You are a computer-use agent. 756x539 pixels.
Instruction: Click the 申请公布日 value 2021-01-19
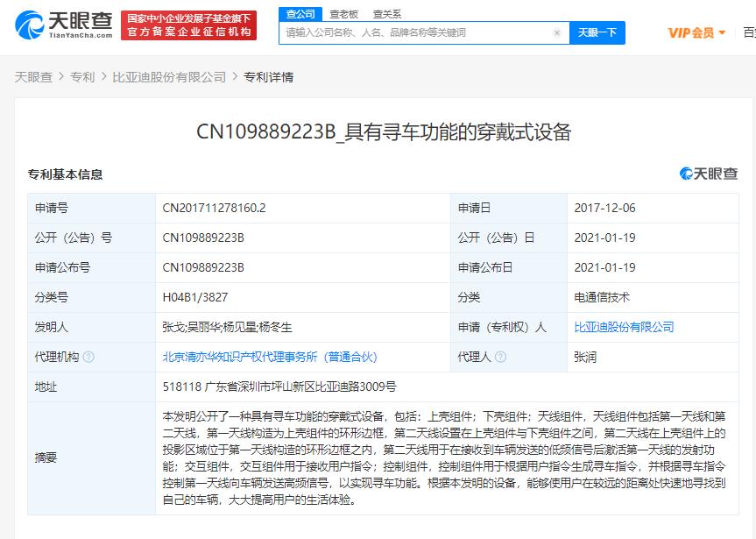click(x=604, y=268)
